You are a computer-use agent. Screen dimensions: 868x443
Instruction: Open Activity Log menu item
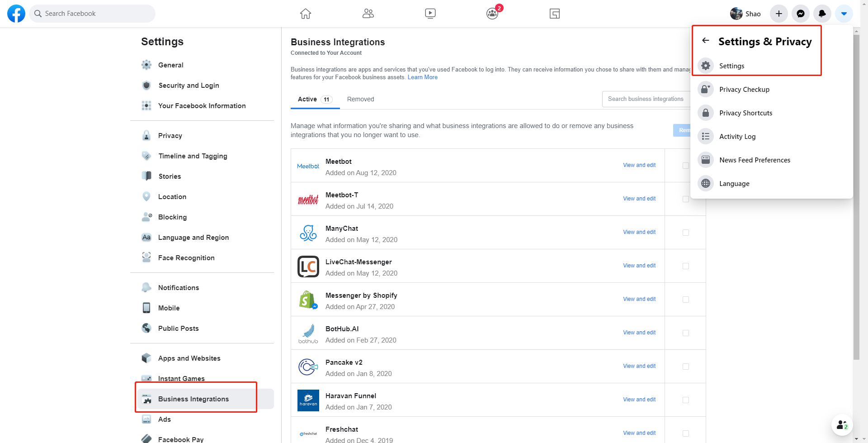(771, 136)
